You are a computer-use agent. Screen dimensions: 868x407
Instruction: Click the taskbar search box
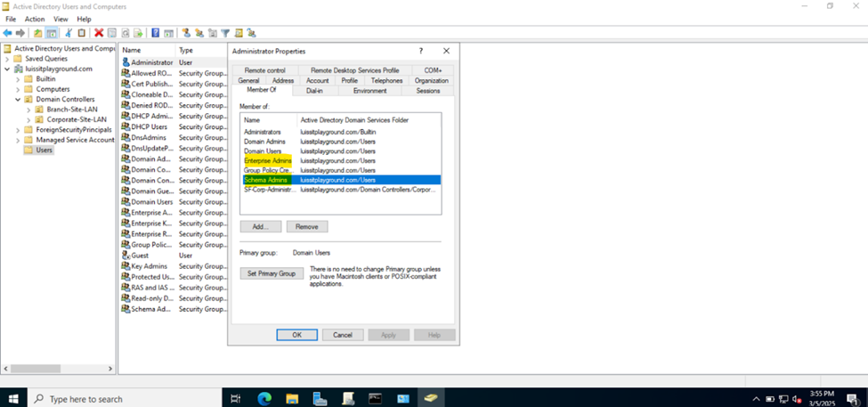(x=124, y=399)
